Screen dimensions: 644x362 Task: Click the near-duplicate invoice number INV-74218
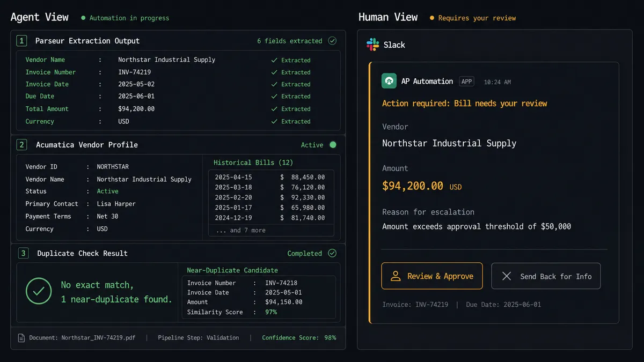[281, 283]
